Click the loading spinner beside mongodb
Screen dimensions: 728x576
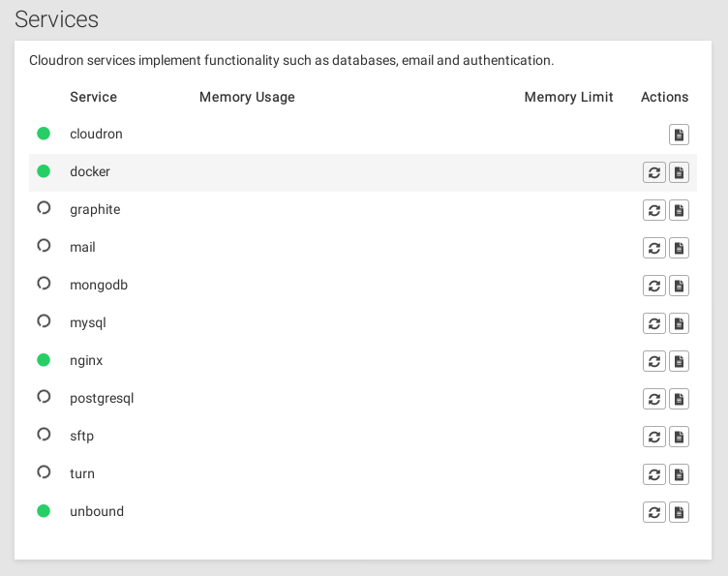point(44,283)
